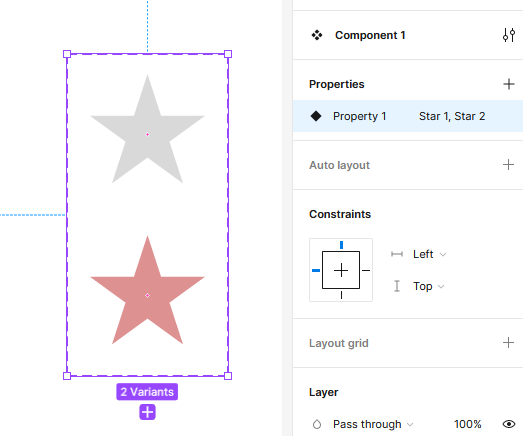523x436 pixels.
Task: Toggle the right constraint marker in the widget
Action: [366, 270]
